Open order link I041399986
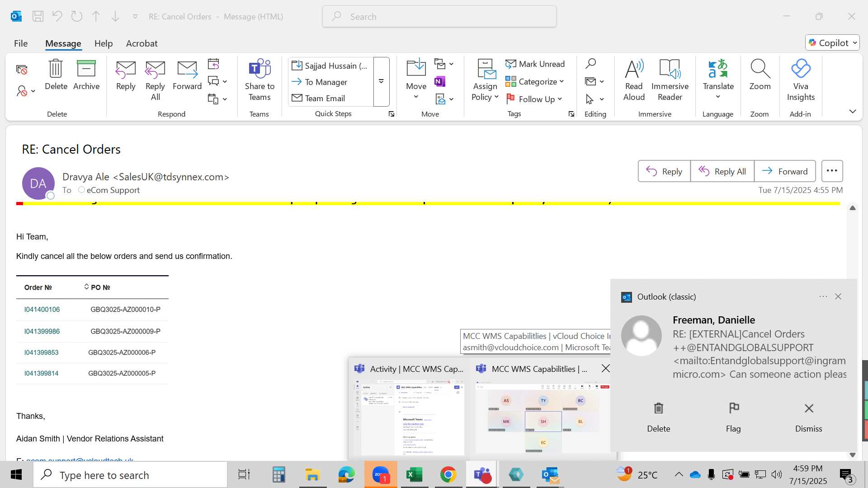Screen dimensions: 868x488 click(x=42, y=331)
